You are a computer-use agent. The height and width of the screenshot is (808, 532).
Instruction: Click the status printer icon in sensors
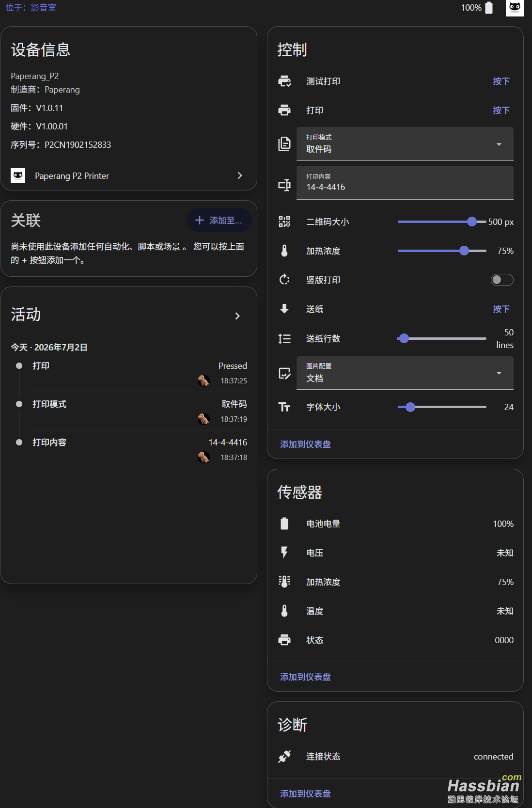(x=284, y=640)
